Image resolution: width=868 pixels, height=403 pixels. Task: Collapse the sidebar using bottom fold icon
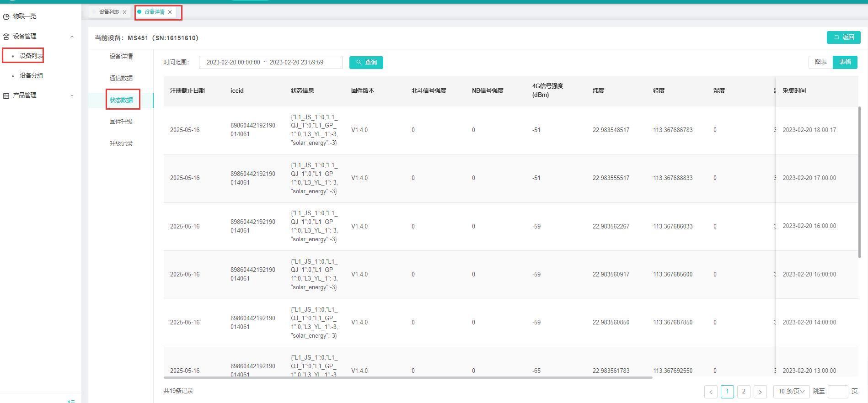point(71,401)
